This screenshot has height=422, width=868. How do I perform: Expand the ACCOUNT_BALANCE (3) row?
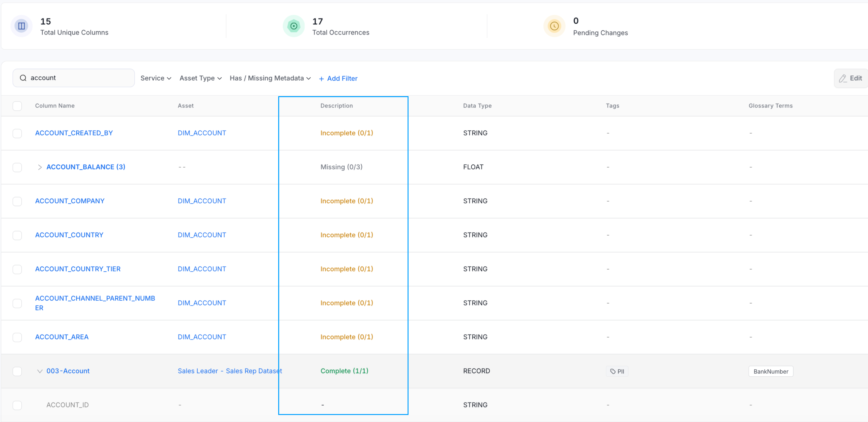(x=40, y=167)
